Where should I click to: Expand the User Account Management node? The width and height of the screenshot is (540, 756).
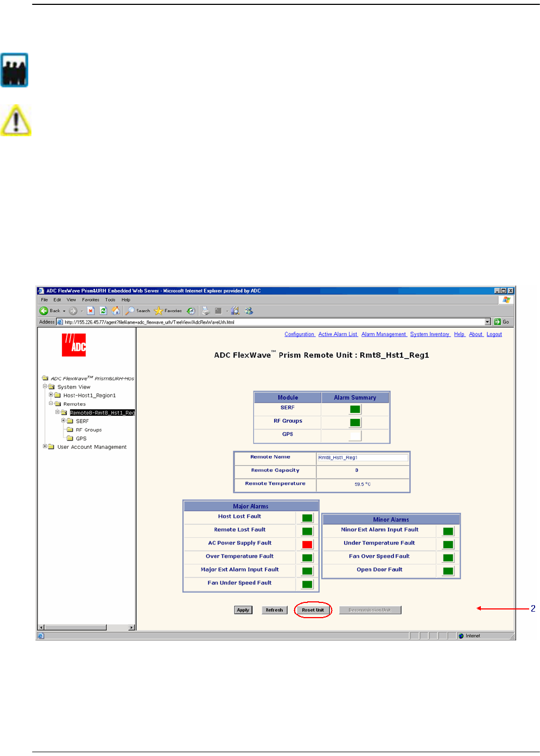45,446
